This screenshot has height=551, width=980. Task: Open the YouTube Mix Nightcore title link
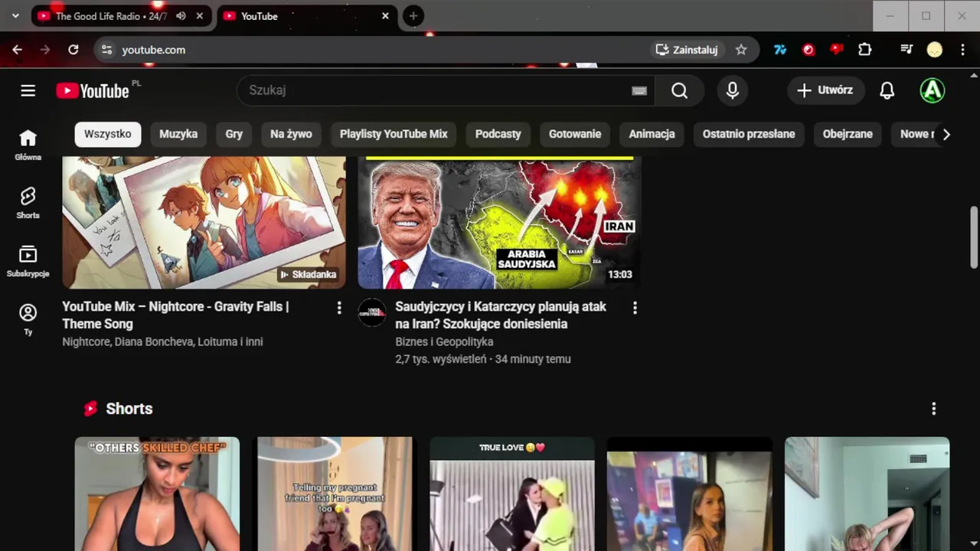click(175, 315)
